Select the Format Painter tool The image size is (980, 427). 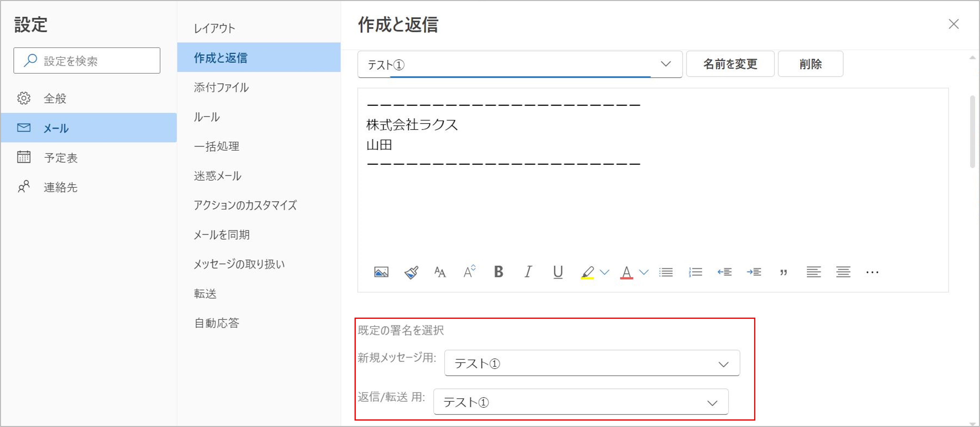point(411,272)
